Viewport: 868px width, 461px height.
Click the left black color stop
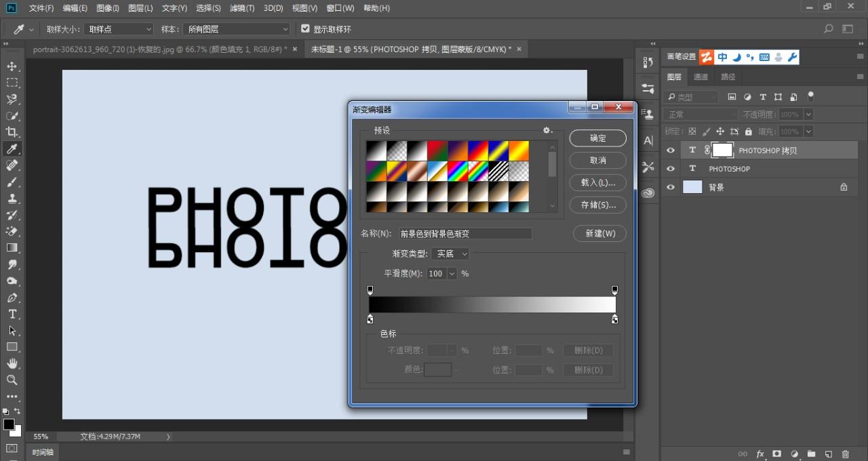[x=370, y=319]
